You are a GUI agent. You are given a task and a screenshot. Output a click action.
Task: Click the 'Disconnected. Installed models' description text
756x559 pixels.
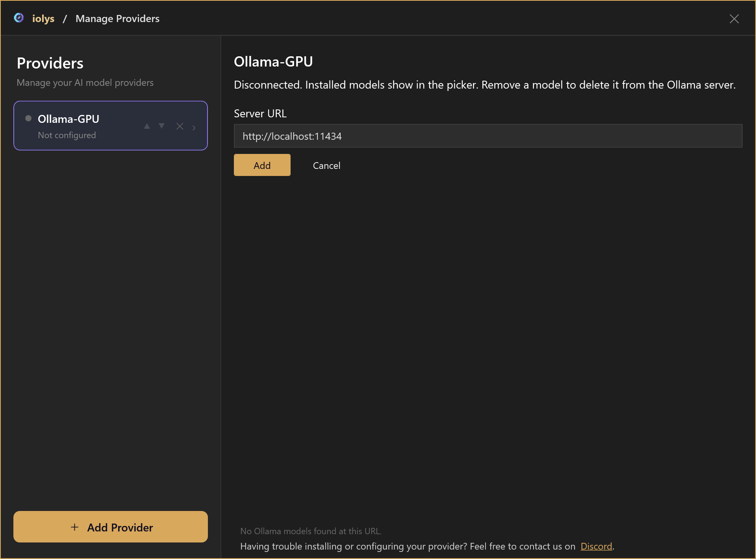tap(485, 85)
